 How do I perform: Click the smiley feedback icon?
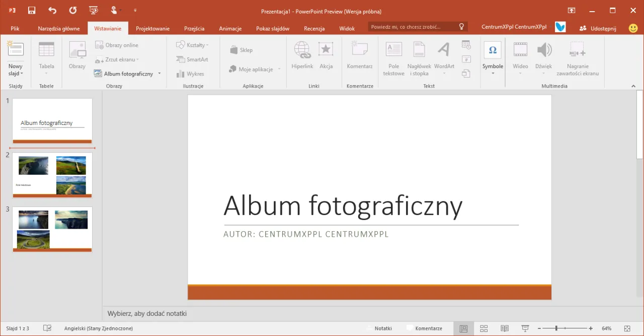point(633,28)
